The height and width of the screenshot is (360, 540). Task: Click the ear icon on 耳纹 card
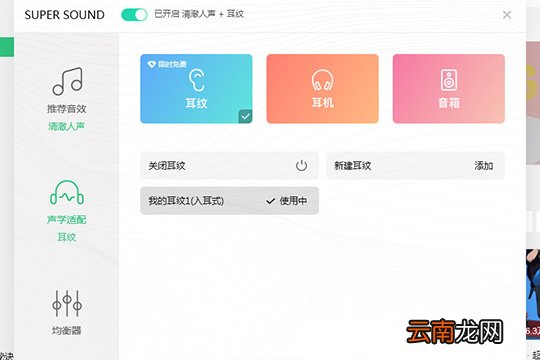tap(197, 80)
